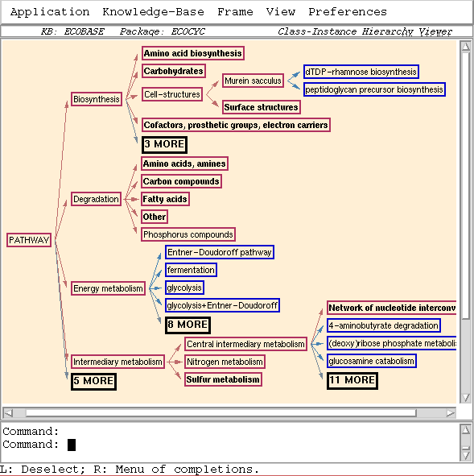Open the Frame menu
This screenshot has height=476, width=474.
click(x=235, y=12)
